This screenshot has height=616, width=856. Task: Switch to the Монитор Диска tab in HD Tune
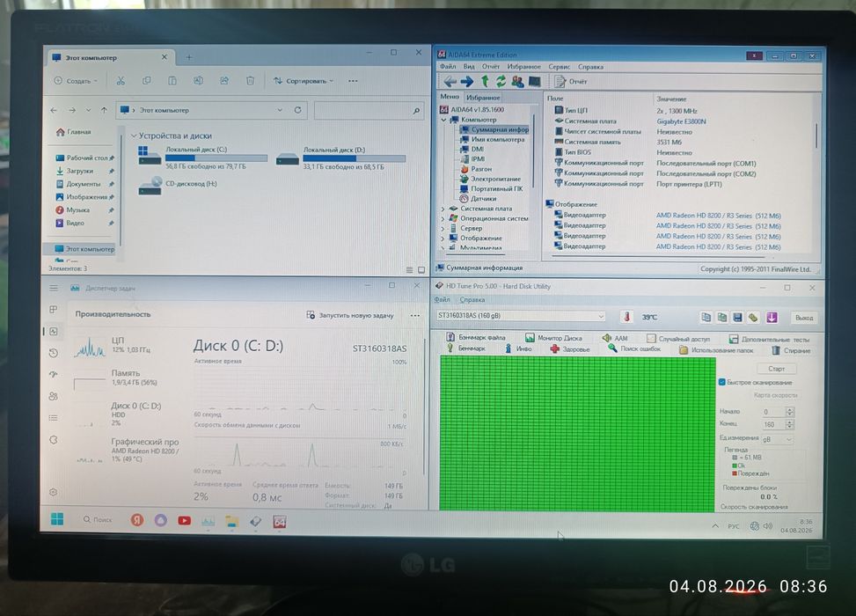(553, 338)
